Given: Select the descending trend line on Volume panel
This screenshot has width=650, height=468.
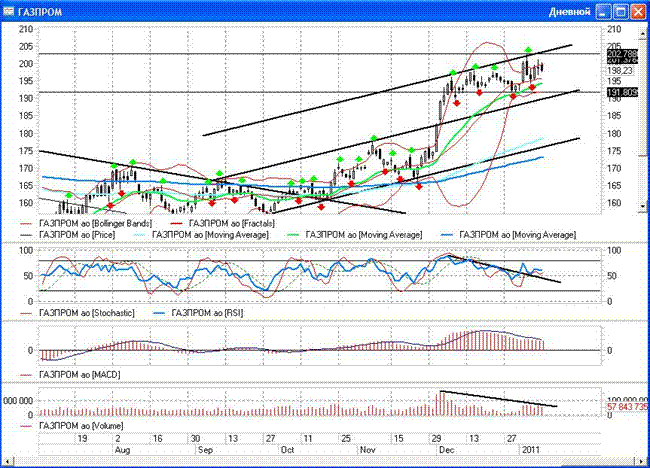Looking at the screenshot, I should (x=498, y=399).
